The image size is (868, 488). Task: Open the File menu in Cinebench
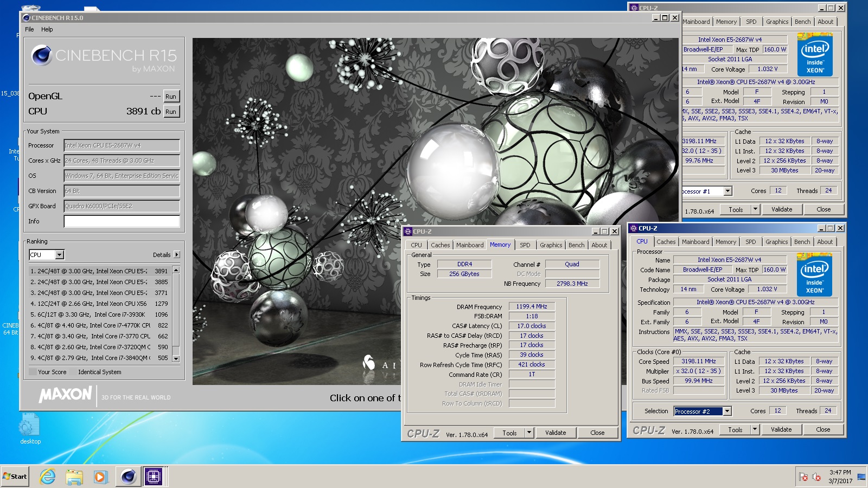point(29,29)
